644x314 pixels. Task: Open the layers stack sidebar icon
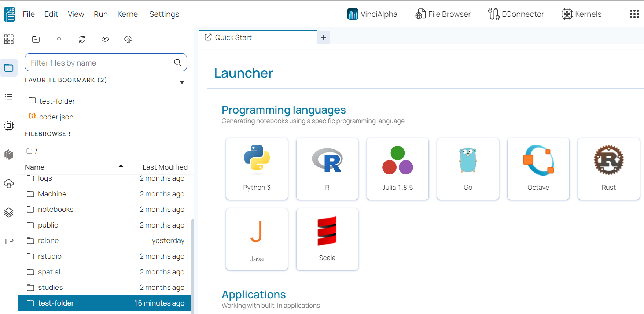[9, 213]
